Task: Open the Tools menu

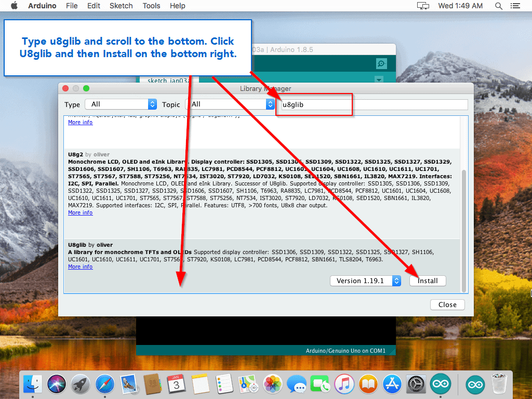Action: pyautogui.click(x=151, y=6)
